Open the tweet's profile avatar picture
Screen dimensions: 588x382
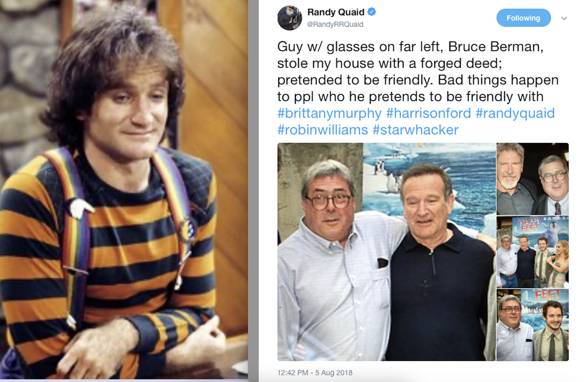click(x=290, y=18)
